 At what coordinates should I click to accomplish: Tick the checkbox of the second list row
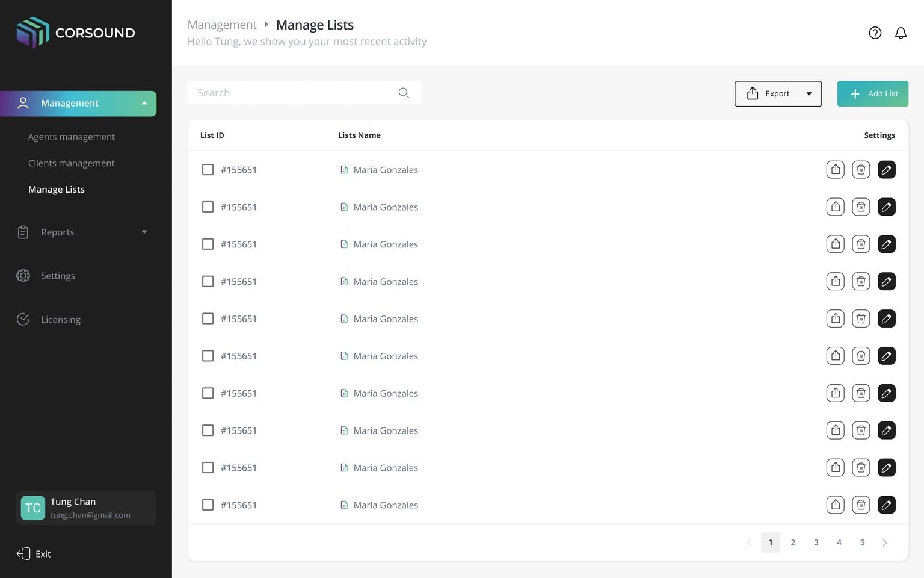pyautogui.click(x=208, y=207)
